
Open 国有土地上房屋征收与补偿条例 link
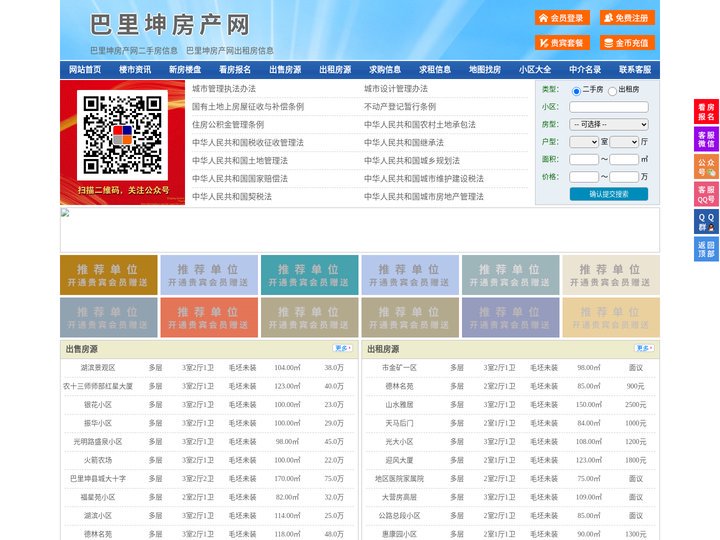[x=248, y=107]
